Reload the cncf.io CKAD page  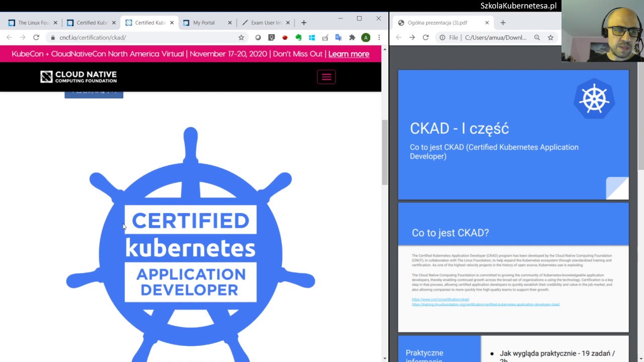[x=36, y=37]
